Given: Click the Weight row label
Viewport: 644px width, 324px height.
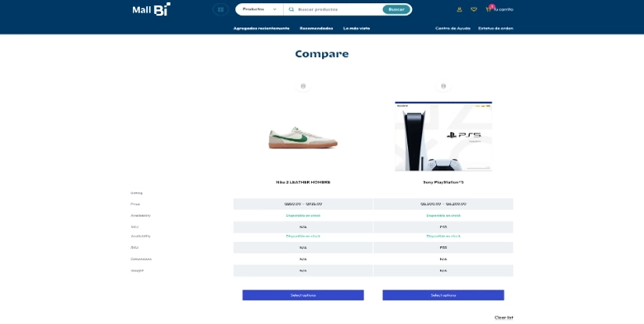Looking at the screenshot, I should (x=138, y=271).
